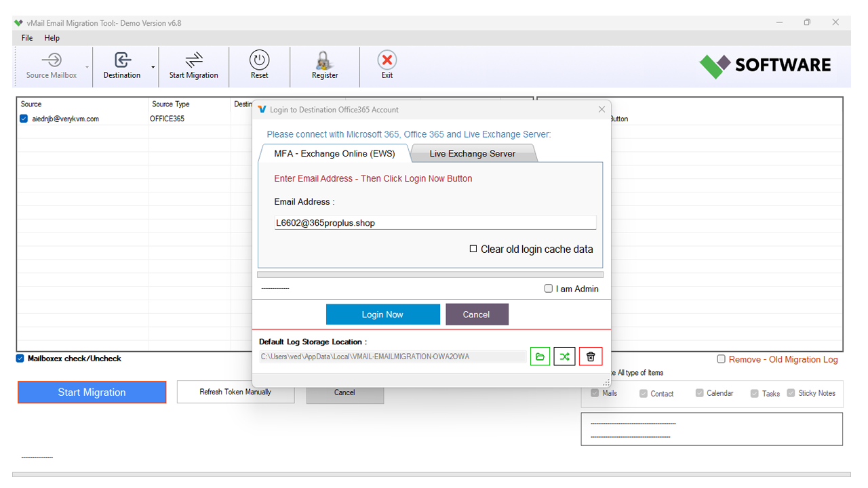Screen dimensions: 868x488
Task: Close the Login to Destination dialog
Action: tap(601, 109)
